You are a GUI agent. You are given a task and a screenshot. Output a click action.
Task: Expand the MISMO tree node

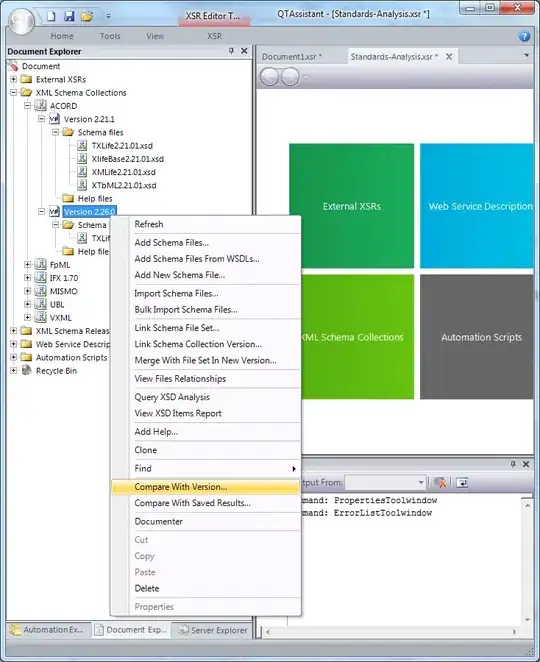click(x=27, y=290)
